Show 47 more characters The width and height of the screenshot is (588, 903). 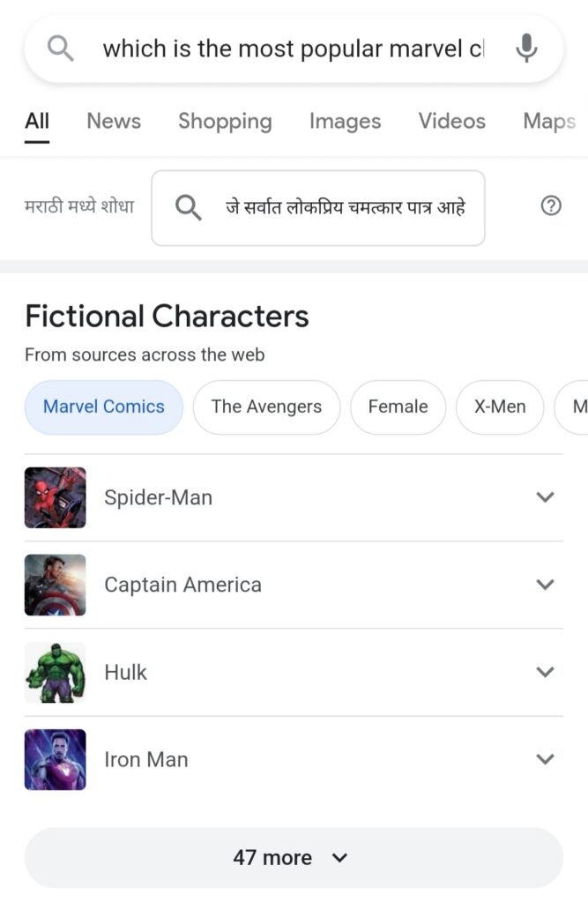click(294, 857)
